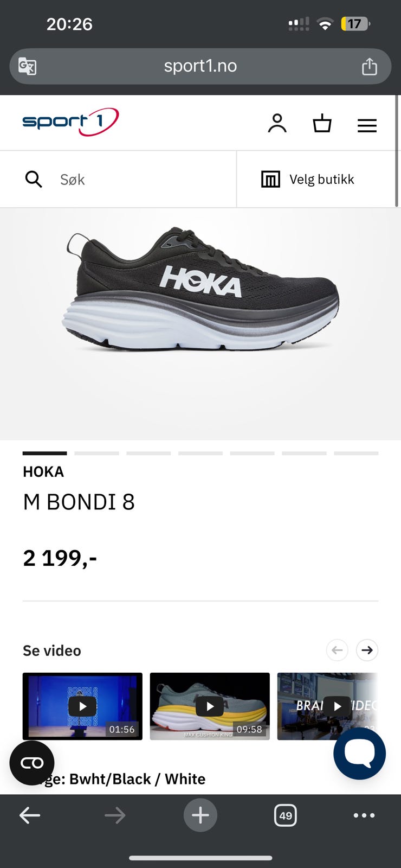Viewport: 401px width, 868px height.
Task: Play the 09:58 Max Cushion King video
Action: (210, 706)
